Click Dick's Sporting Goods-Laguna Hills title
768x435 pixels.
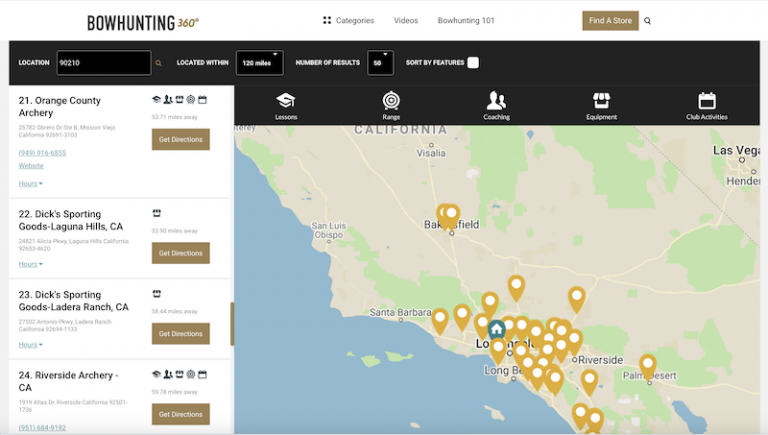(x=71, y=220)
